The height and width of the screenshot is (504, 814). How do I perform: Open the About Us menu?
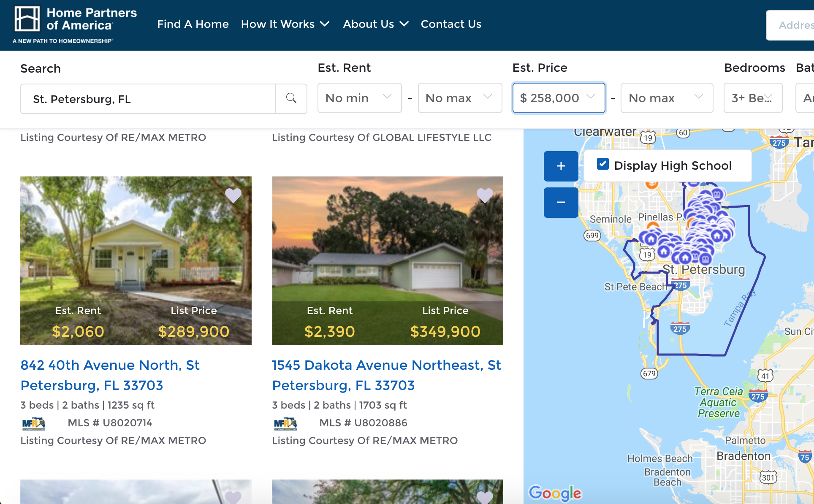375,24
